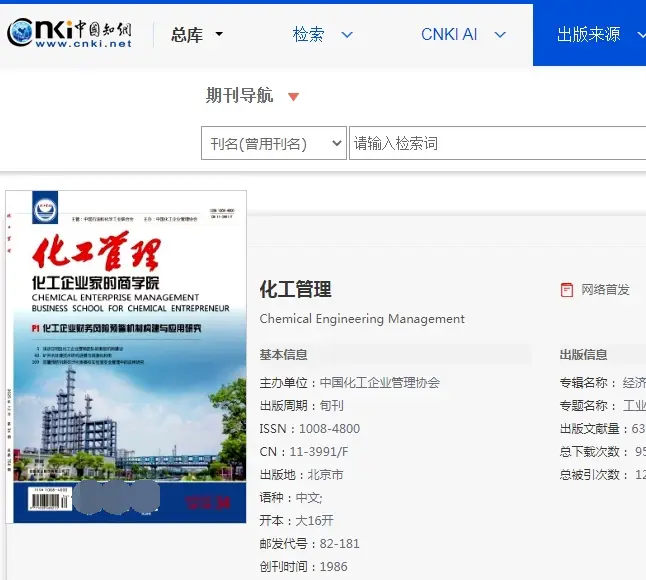Image resolution: width=646 pixels, height=580 pixels.
Task: Click the 总被引次数 label
Action: (x=593, y=475)
